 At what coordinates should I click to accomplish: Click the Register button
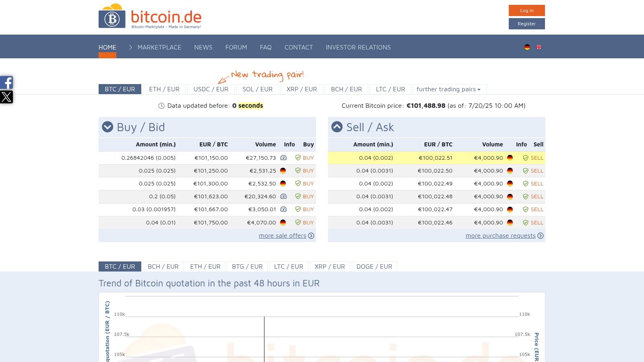click(x=527, y=24)
